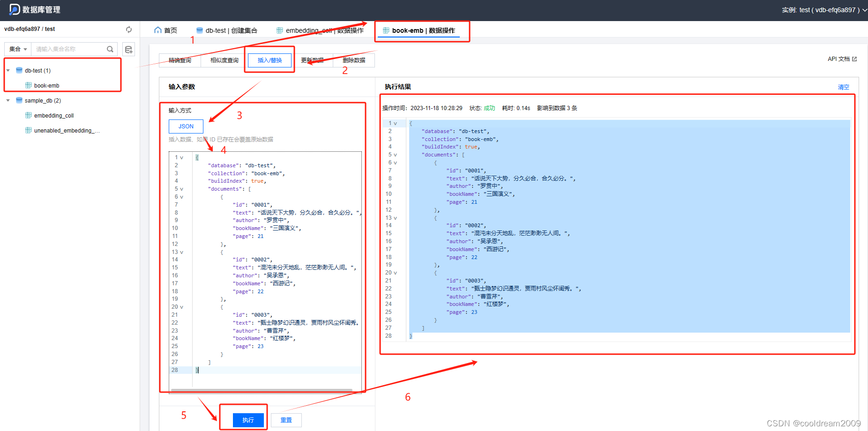Click "耗时: 0.14s" in results

pos(516,108)
